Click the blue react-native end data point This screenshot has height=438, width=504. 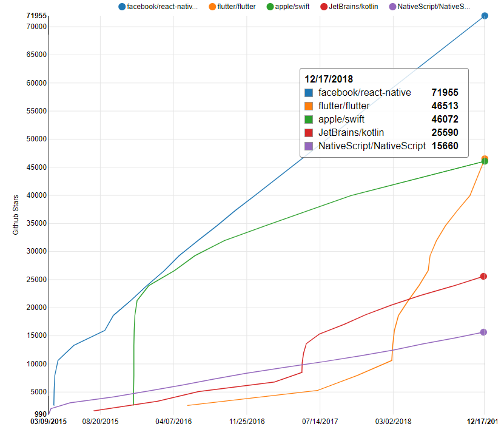(x=485, y=16)
